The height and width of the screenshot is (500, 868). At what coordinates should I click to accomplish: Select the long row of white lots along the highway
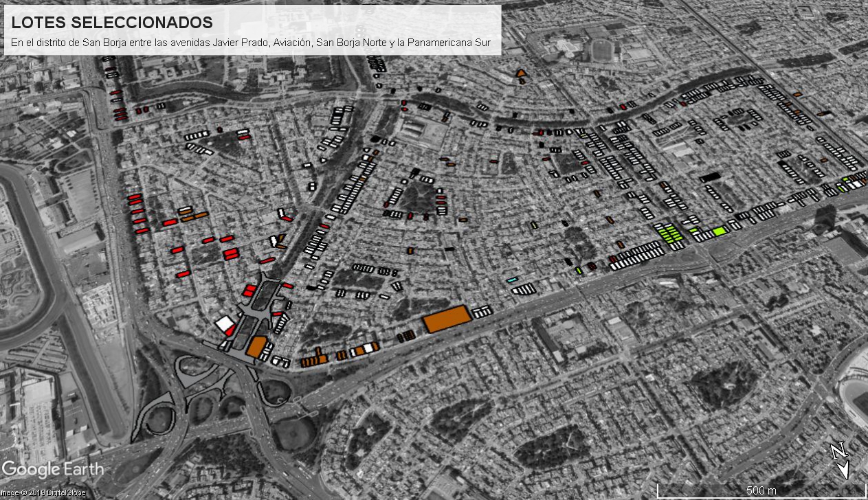point(638,256)
